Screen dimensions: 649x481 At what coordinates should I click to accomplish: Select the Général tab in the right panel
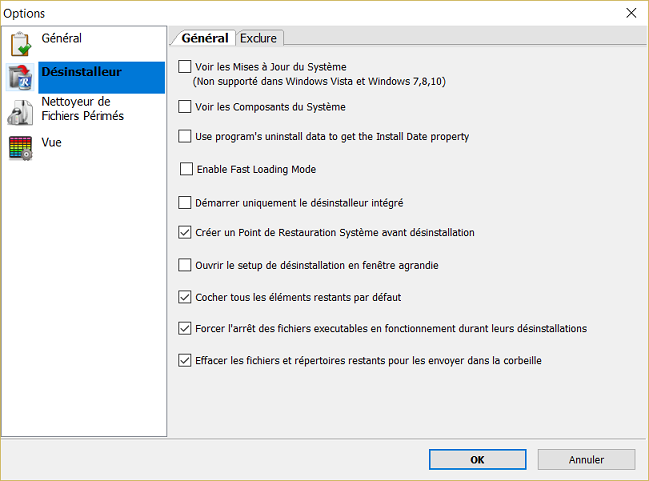[203, 38]
